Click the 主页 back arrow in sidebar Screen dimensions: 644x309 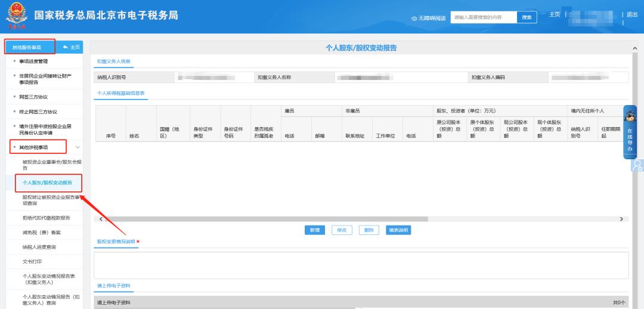point(70,47)
